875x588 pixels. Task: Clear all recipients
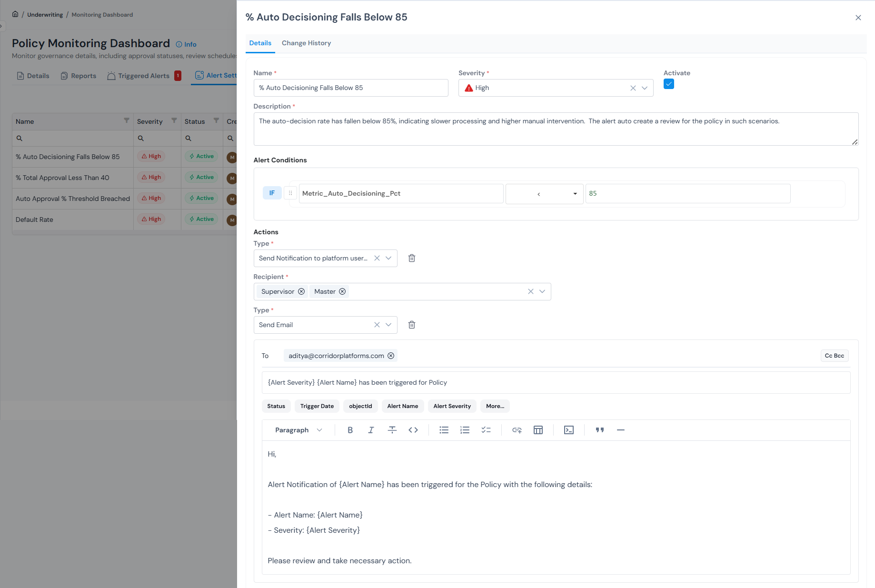click(x=531, y=291)
